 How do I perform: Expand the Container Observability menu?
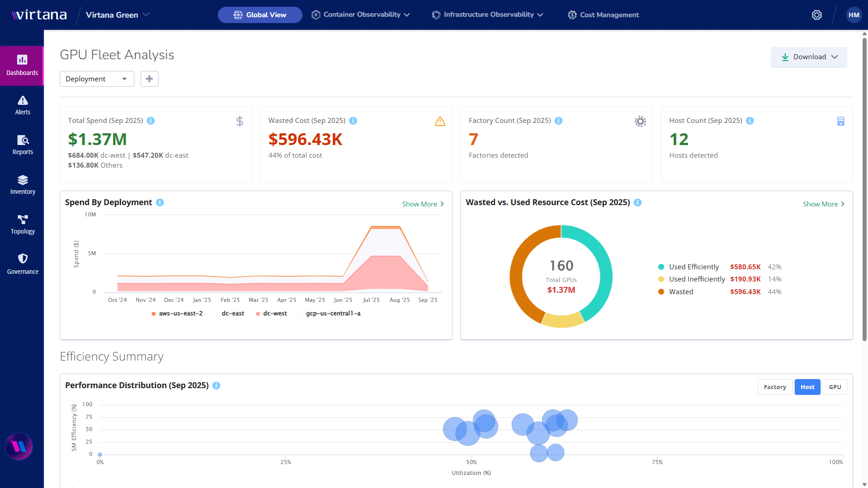point(361,15)
